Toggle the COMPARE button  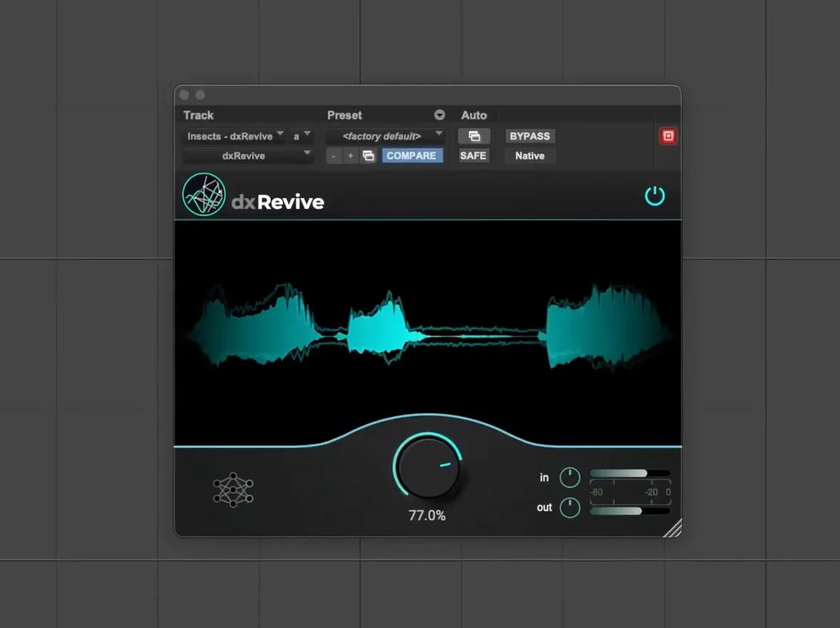(411, 156)
